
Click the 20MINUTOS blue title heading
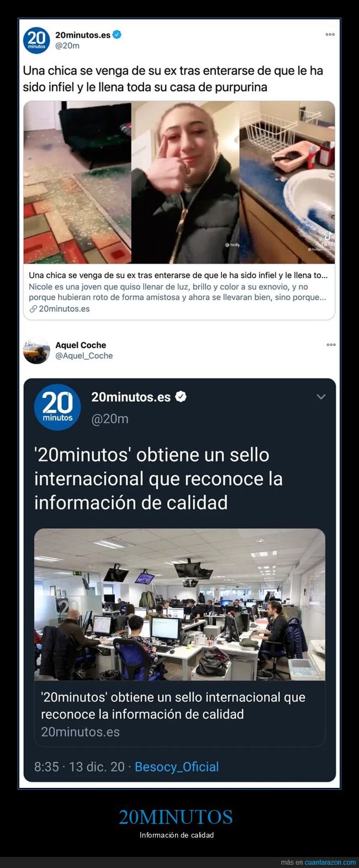point(176,817)
